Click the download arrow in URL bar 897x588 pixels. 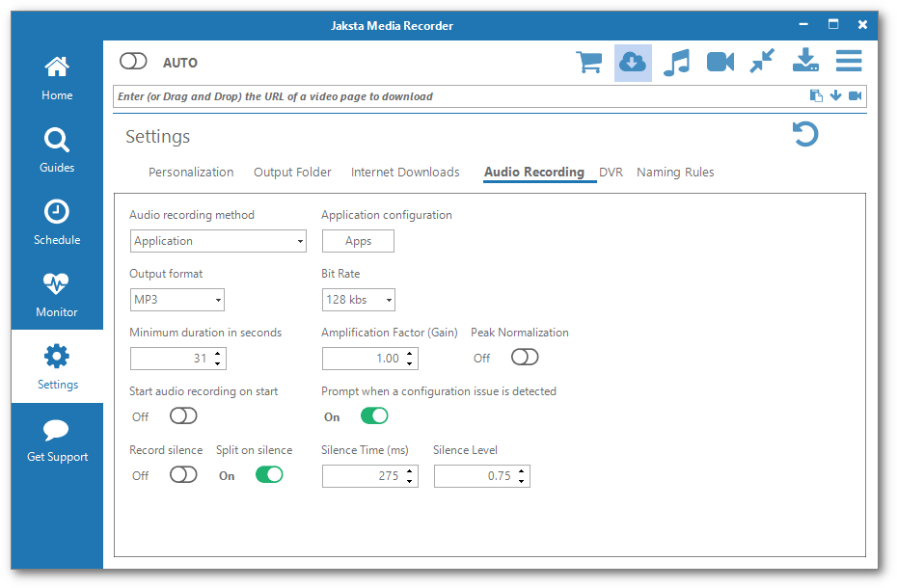pos(836,95)
